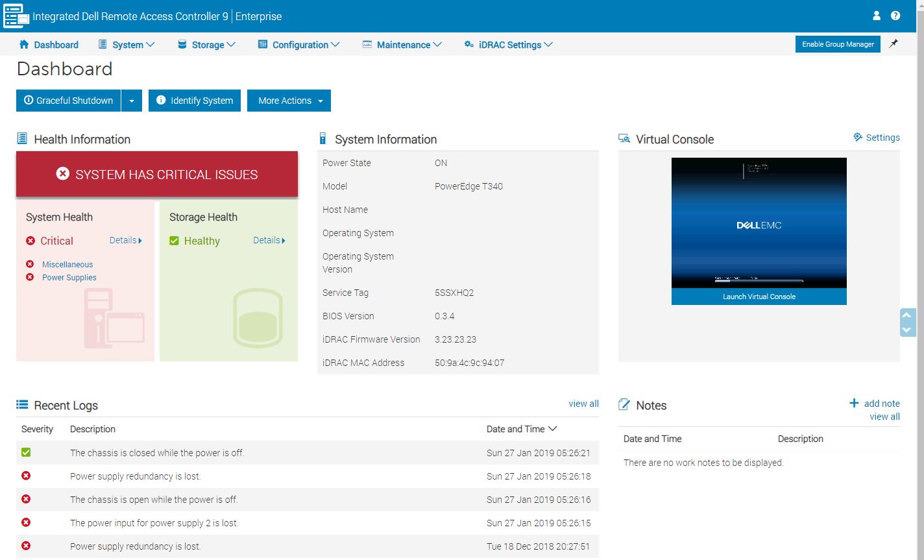Screen dimensions: 924x560
Task: Click the green Healthy status check icon
Action: pyautogui.click(x=174, y=241)
